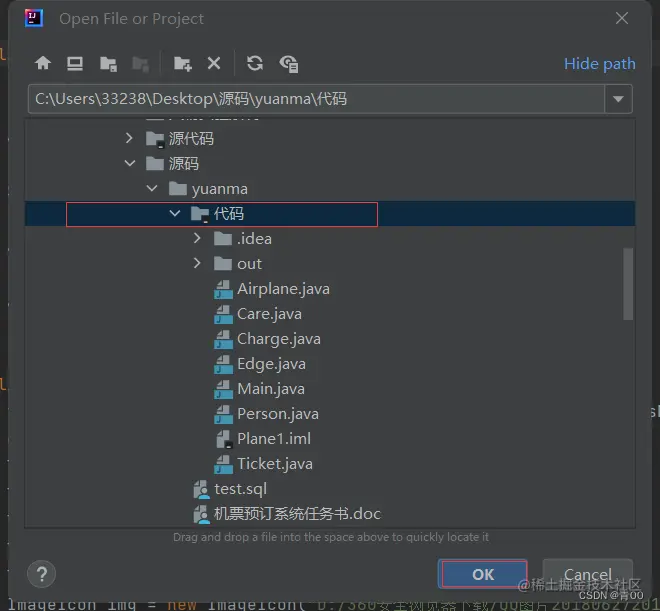Click the Delete (X) toolbar icon
This screenshot has height=611, width=660.
click(x=214, y=64)
